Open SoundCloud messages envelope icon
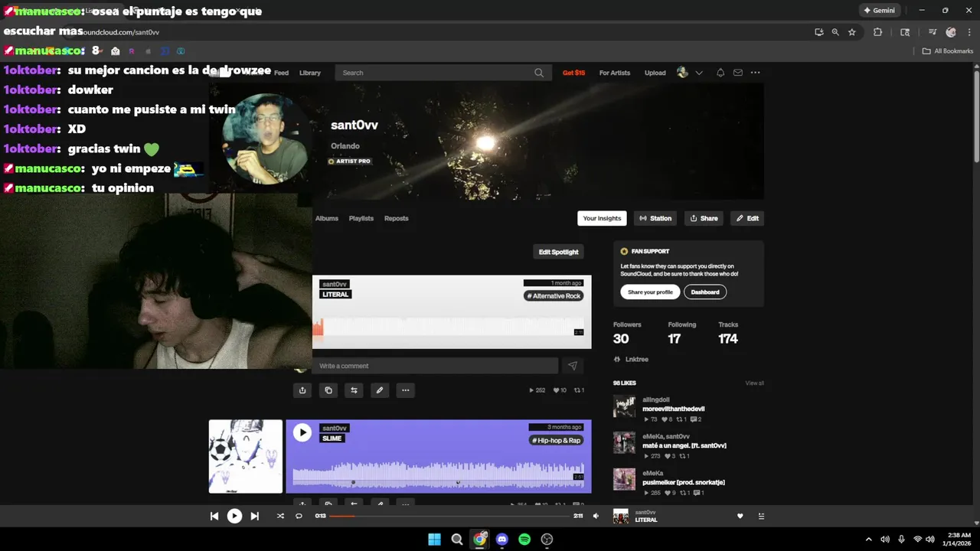 click(737, 73)
